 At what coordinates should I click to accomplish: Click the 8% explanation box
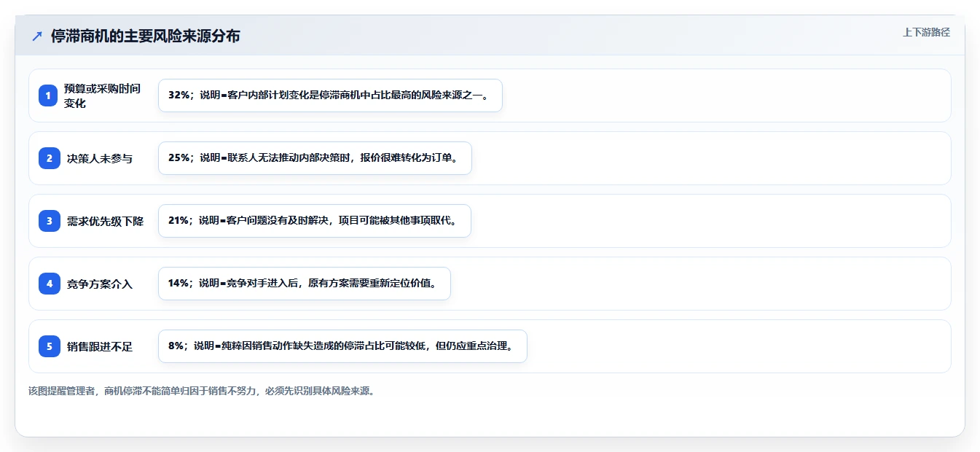pos(342,346)
